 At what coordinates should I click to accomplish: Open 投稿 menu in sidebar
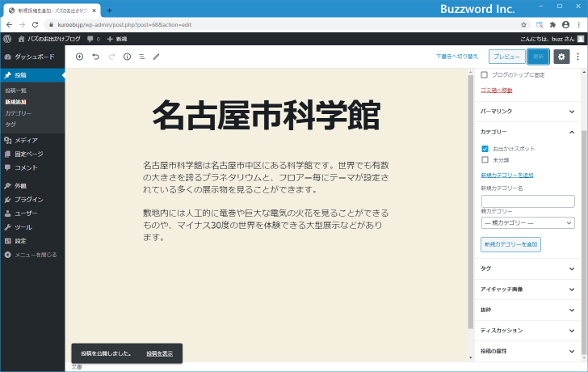32,75
